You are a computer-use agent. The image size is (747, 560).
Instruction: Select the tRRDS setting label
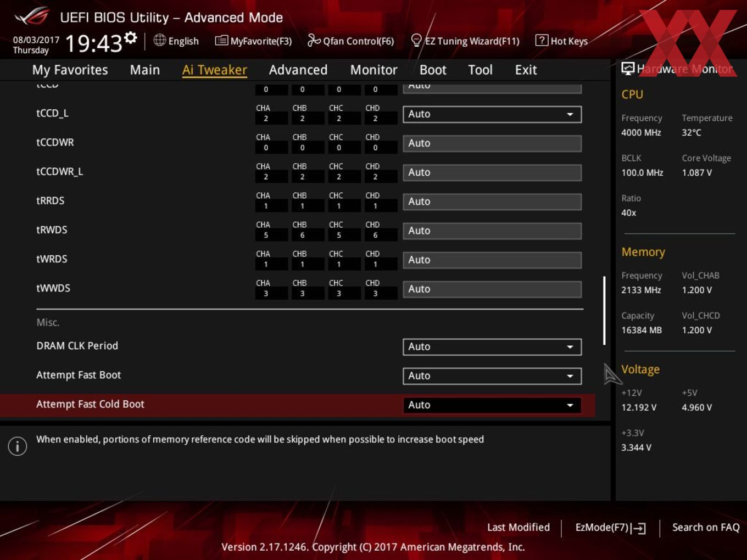50,200
